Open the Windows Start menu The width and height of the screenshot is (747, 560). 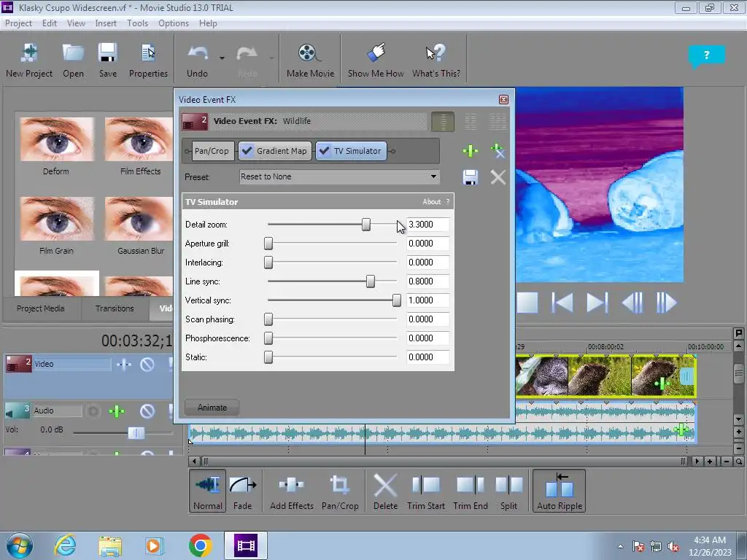point(19,545)
